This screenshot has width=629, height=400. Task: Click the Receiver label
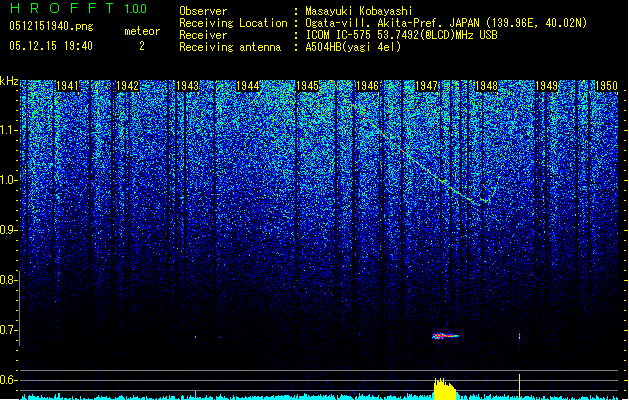coord(203,35)
